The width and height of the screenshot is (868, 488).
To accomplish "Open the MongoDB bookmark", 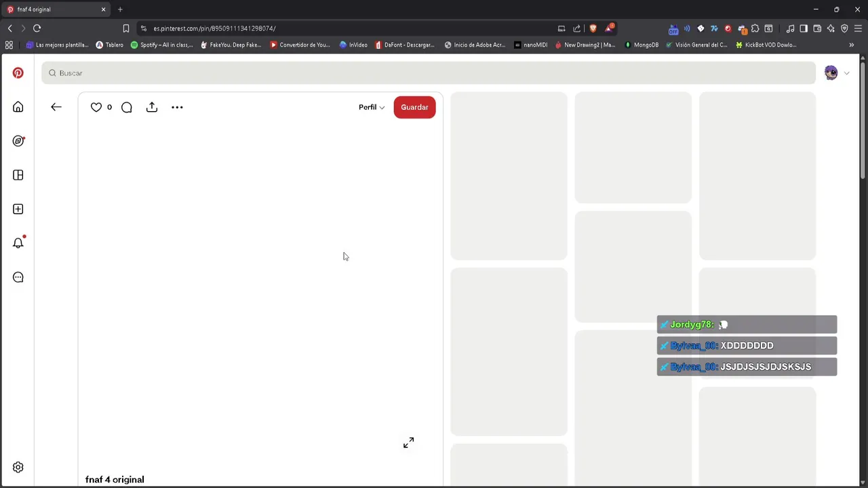I will click(x=641, y=45).
